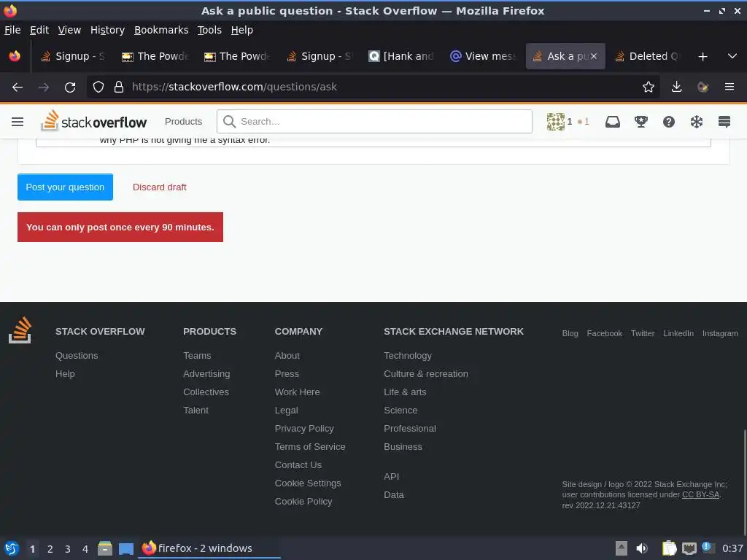Open tracking protection shield icon
The width and height of the screenshot is (747, 560).
[98, 87]
